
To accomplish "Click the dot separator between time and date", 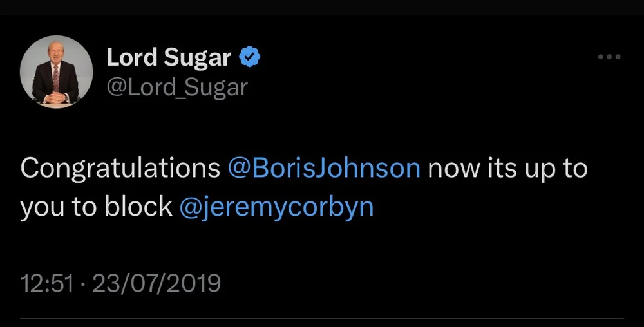I will [83, 283].
